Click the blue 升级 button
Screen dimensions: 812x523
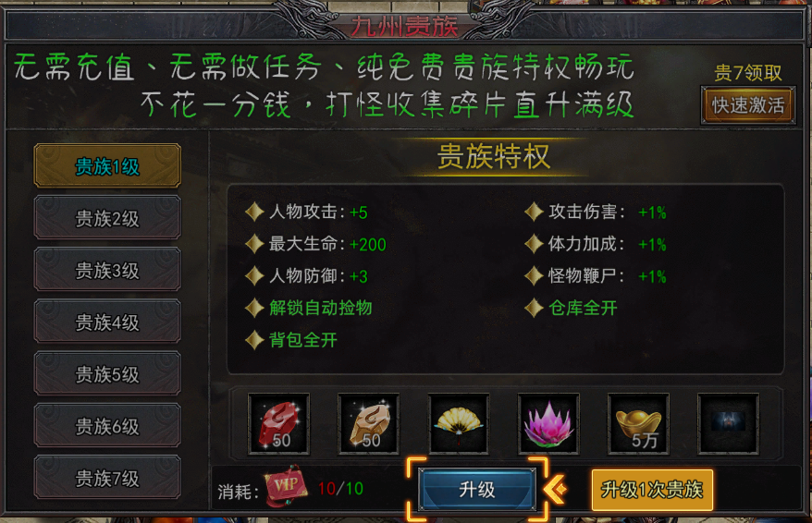tap(477, 490)
